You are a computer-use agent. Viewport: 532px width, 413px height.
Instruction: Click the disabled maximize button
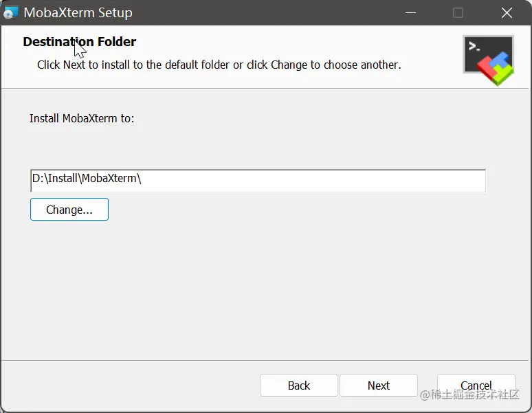[x=458, y=13]
